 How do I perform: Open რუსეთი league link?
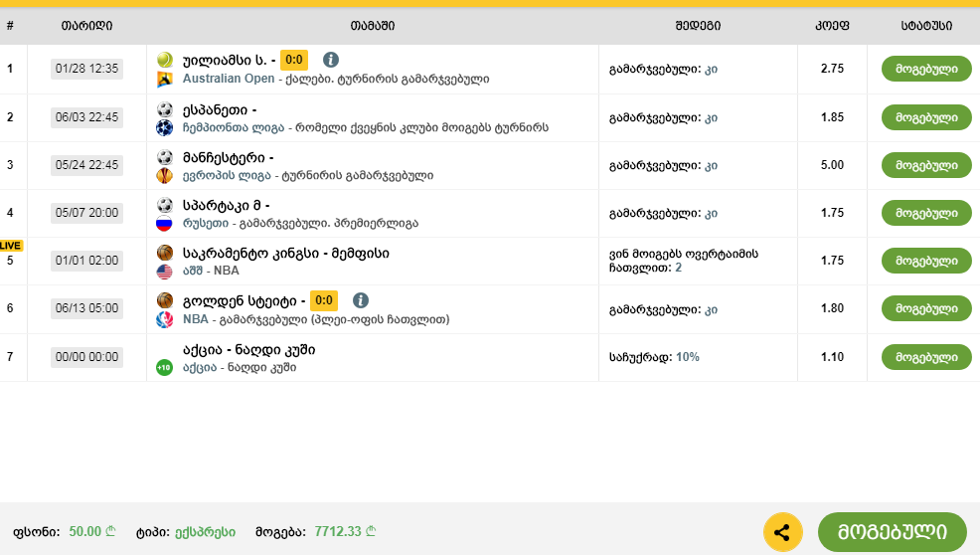click(206, 224)
